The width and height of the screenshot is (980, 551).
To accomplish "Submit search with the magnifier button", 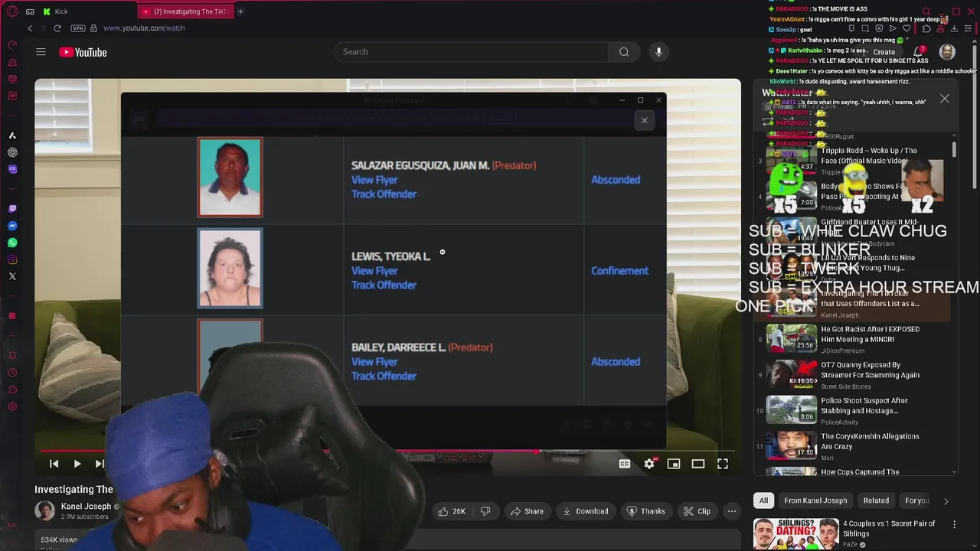I will (x=624, y=52).
